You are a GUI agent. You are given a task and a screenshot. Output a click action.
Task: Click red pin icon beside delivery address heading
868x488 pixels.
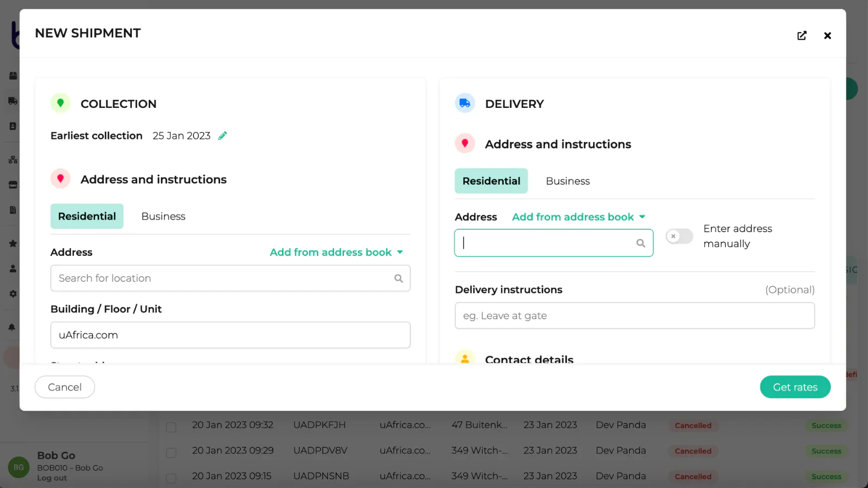pyautogui.click(x=465, y=144)
